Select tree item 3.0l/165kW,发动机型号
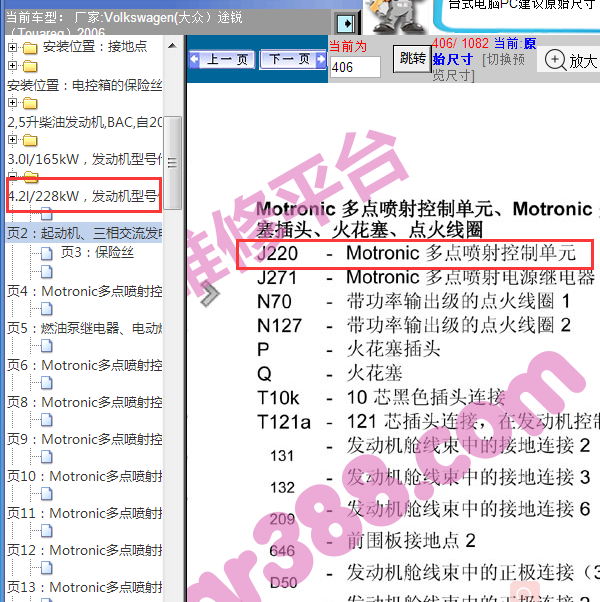Image resolution: width=600 pixels, height=602 pixels. [x=84, y=159]
